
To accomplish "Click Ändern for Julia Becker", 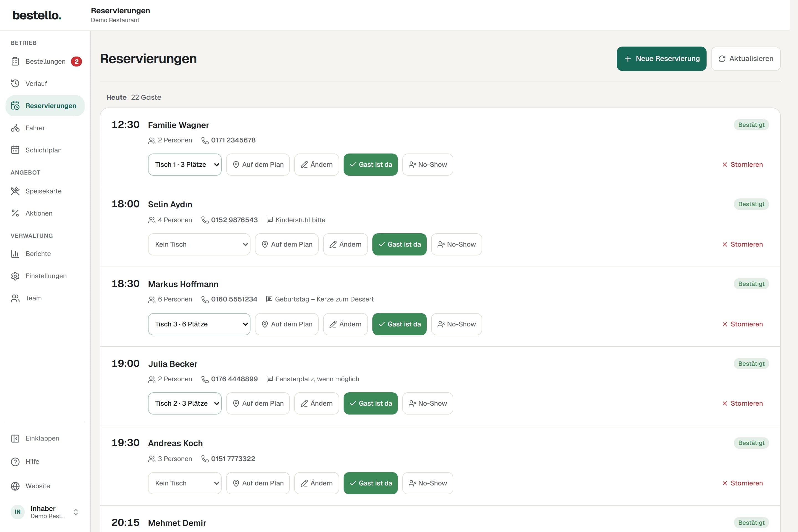I will tap(316, 403).
